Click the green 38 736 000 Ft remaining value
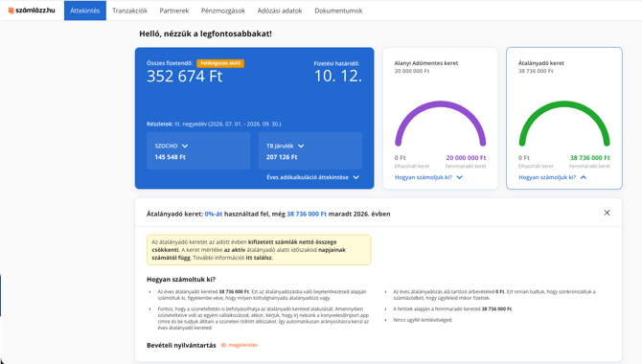This screenshot has height=364, width=642. coord(590,158)
